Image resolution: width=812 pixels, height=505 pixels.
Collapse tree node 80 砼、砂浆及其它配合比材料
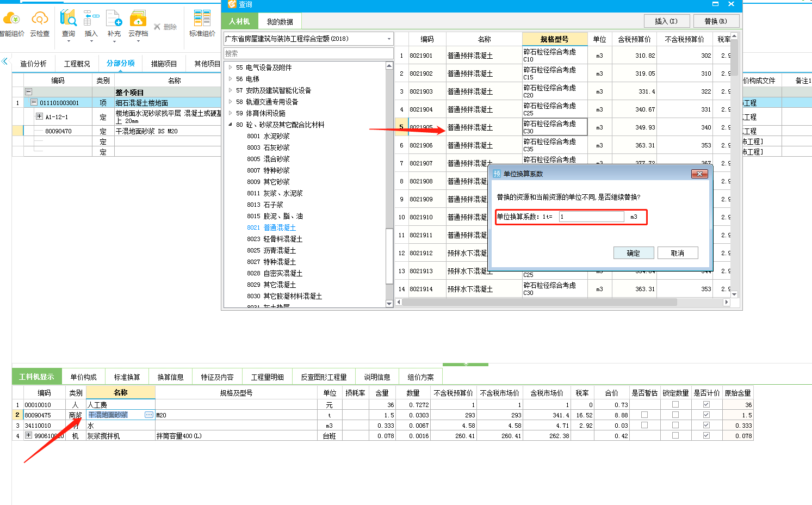point(230,125)
